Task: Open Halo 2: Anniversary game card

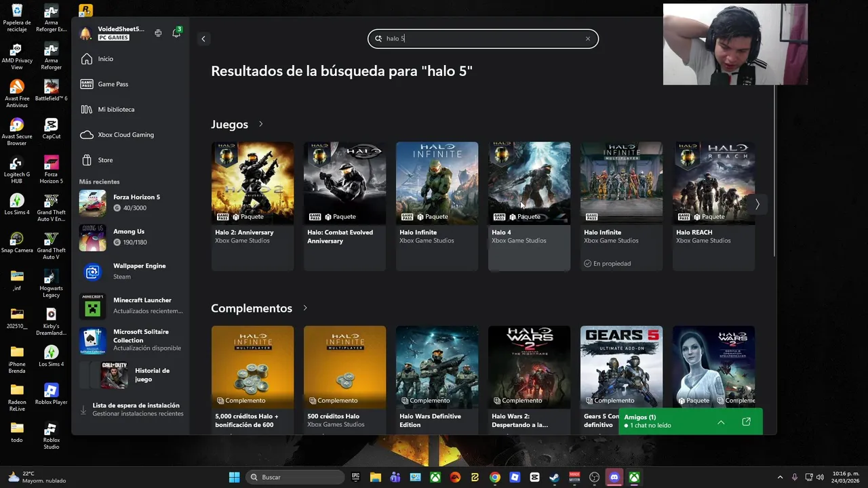Action: (252, 206)
